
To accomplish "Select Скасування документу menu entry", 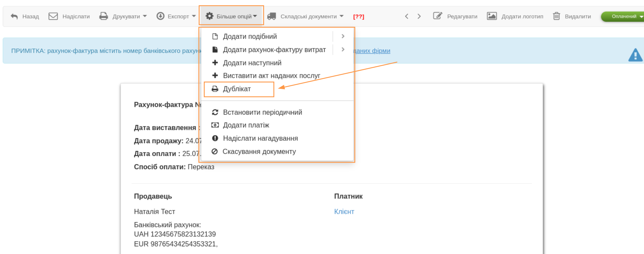I will (259, 152).
